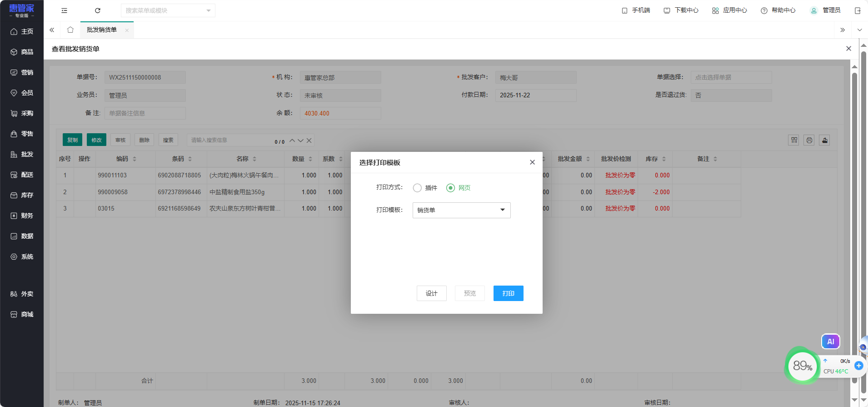
Task: Open 批发 in the left sidebar
Action: click(22, 155)
